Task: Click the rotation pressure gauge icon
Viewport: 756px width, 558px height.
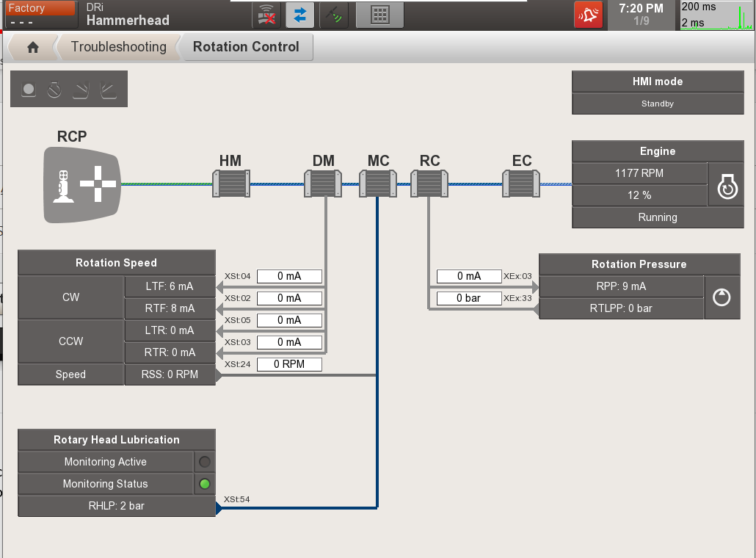Action: [722, 297]
